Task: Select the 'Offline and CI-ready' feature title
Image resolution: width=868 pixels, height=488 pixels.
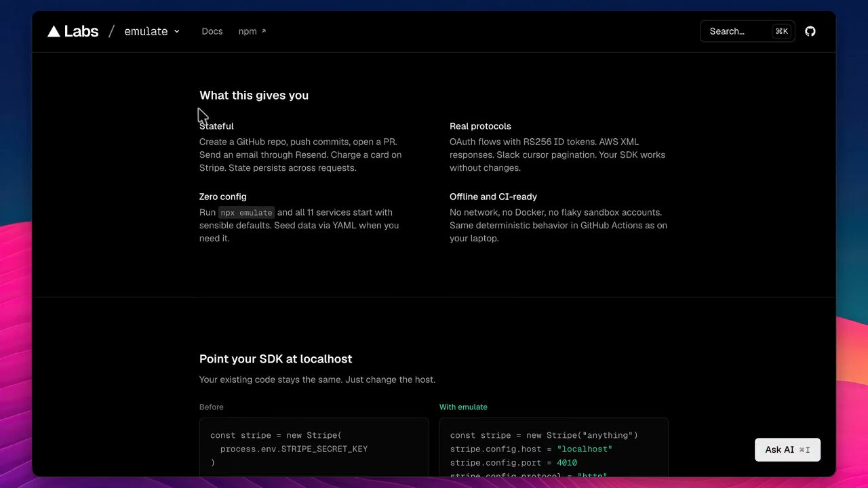Action: [x=493, y=197]
